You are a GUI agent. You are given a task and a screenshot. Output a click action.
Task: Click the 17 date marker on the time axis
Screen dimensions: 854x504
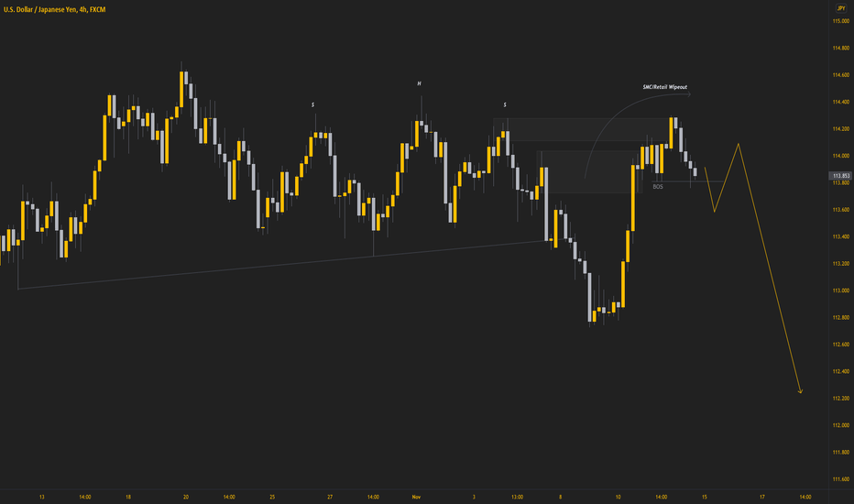(762, 497)
